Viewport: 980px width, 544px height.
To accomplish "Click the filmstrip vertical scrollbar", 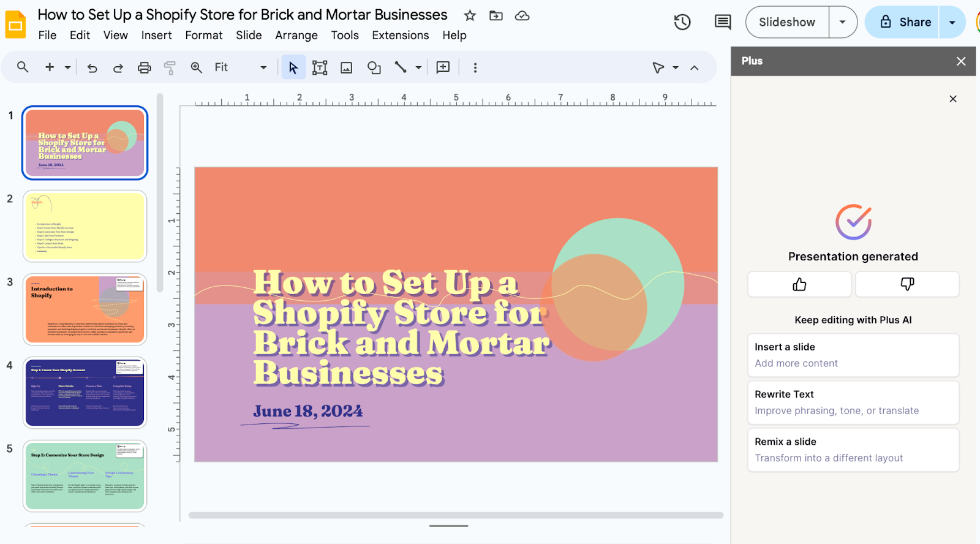I will point(160,193).
